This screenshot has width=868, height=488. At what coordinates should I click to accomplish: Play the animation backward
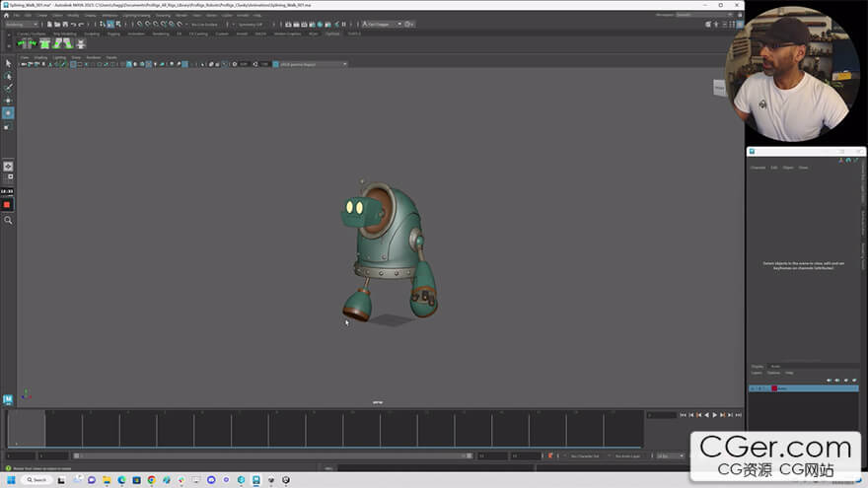(x=706, y=415)
